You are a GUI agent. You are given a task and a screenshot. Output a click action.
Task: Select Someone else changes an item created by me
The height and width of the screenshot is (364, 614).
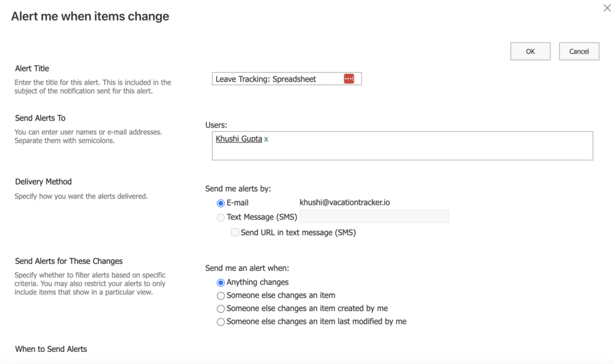pos(221,308)
